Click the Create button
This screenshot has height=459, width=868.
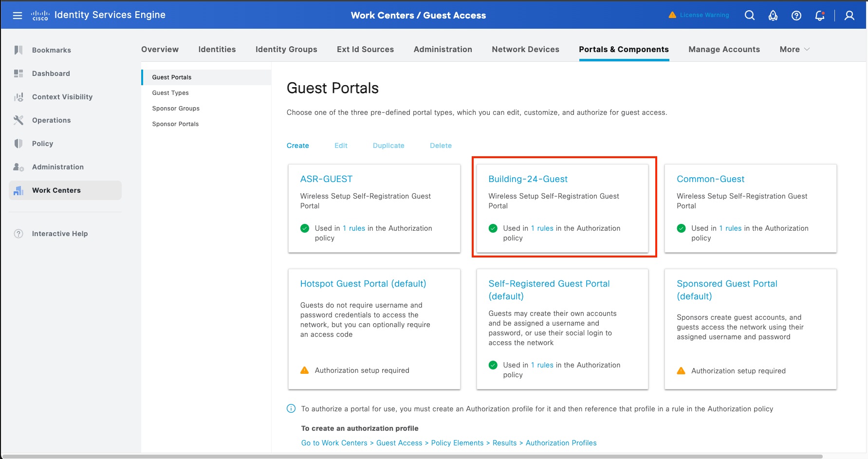tap(298, 146)
